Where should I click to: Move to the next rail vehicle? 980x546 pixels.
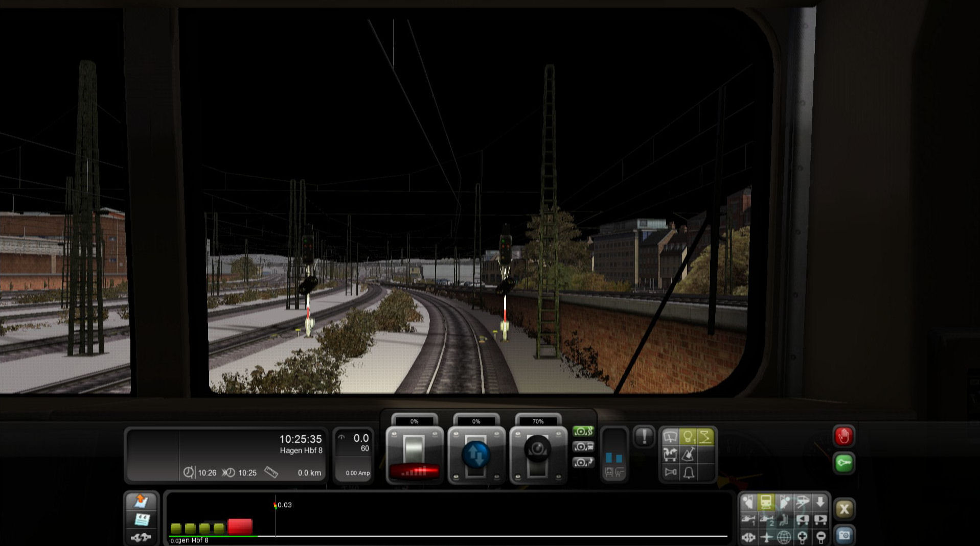(820, 520)
